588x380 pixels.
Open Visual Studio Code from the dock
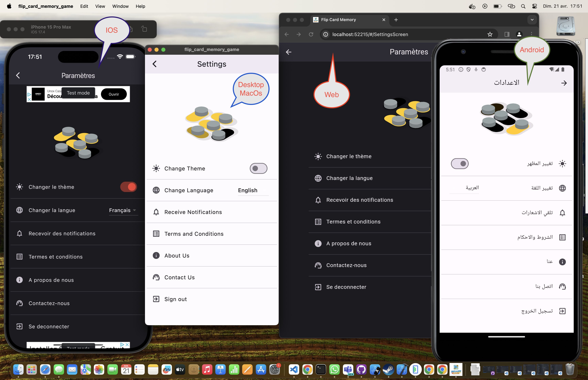(294, 369)
